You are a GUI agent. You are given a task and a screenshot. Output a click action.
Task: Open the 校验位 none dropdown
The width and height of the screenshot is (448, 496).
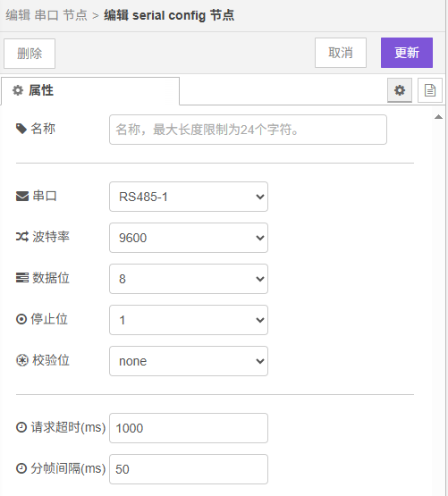[189, 361]
